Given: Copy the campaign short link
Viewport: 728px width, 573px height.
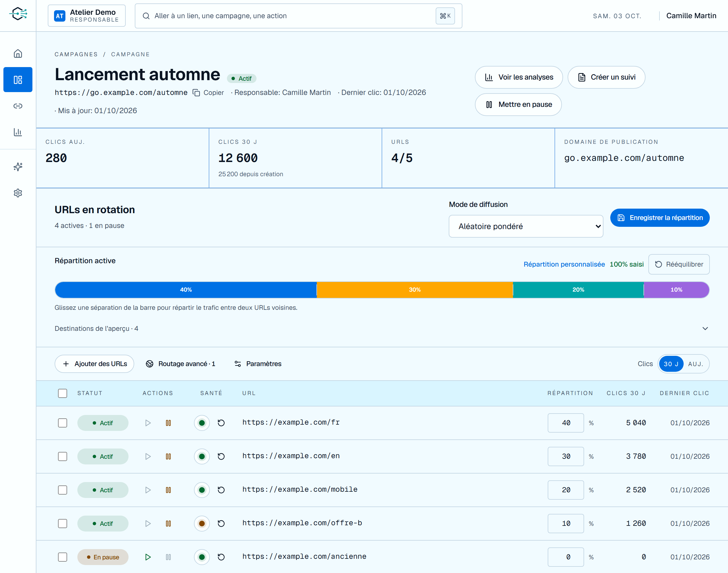Looking at the screenshot, I should (208, 93).
